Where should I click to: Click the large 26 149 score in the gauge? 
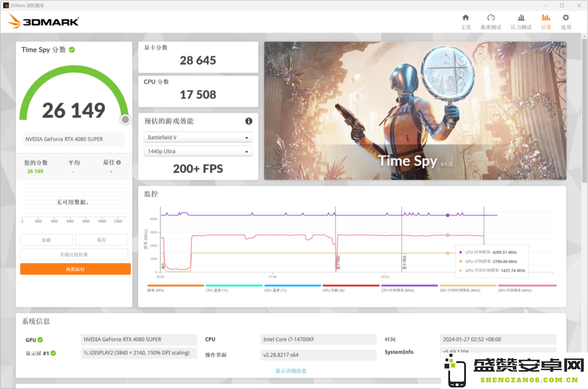click(x=73, y=111)
